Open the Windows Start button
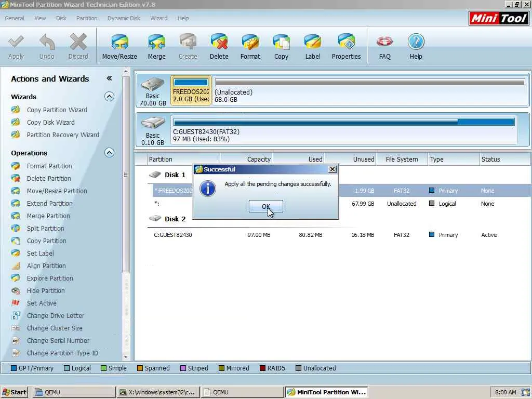The height and width of the screenshot is (399, 532). [14, 392]
